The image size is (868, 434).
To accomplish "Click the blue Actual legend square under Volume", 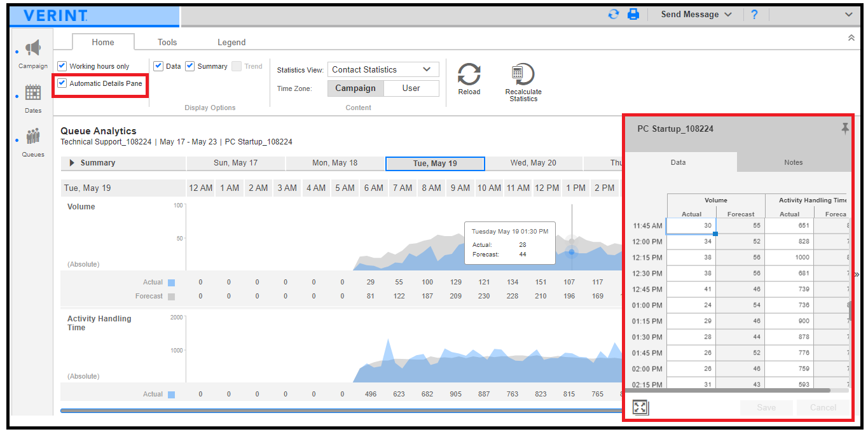I will point(171,283).
